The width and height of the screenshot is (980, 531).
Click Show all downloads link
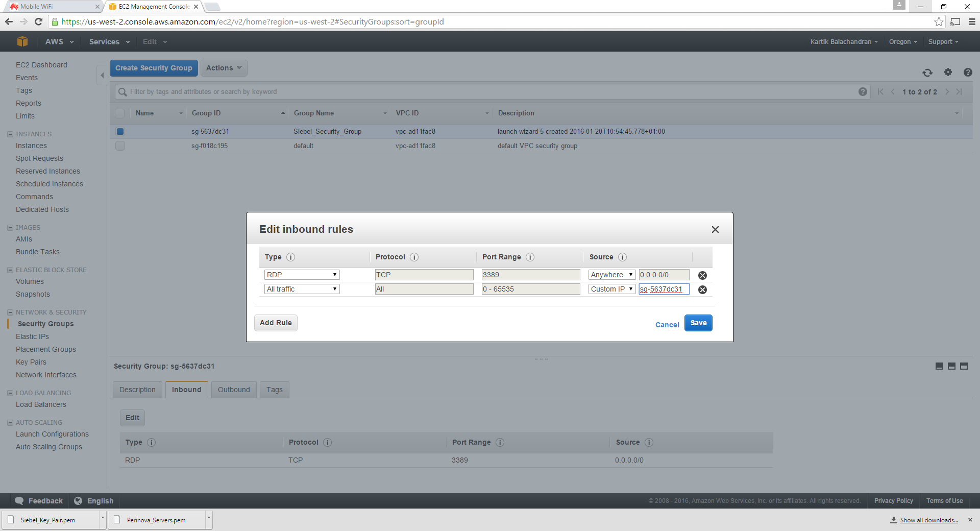928,520
